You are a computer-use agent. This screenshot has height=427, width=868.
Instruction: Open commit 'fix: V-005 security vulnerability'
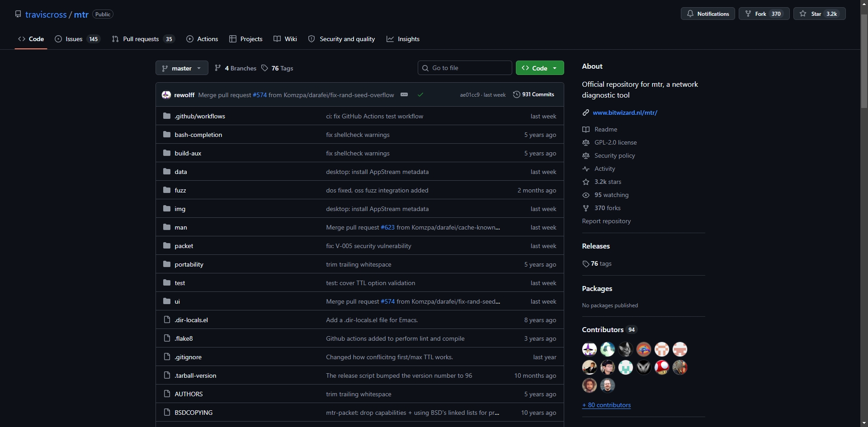(x=368, y=246)
